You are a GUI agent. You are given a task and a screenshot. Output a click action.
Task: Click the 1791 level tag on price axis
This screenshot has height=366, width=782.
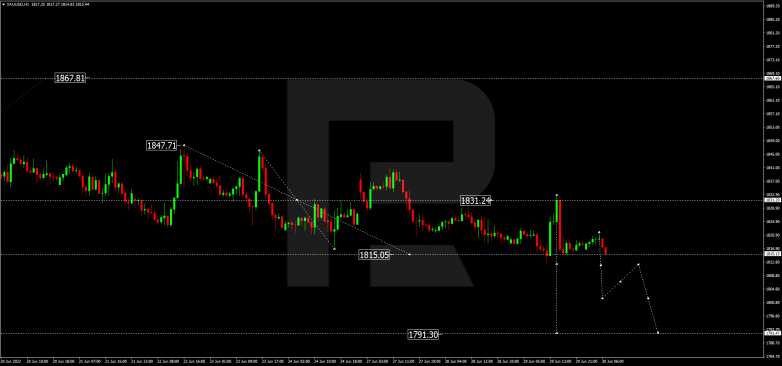pyautogui.click(x=772, y=333)
